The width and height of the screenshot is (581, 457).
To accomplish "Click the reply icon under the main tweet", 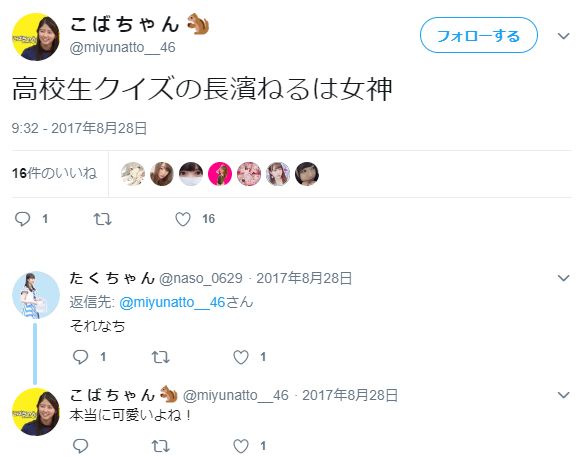I will click(x=22, y=219).
